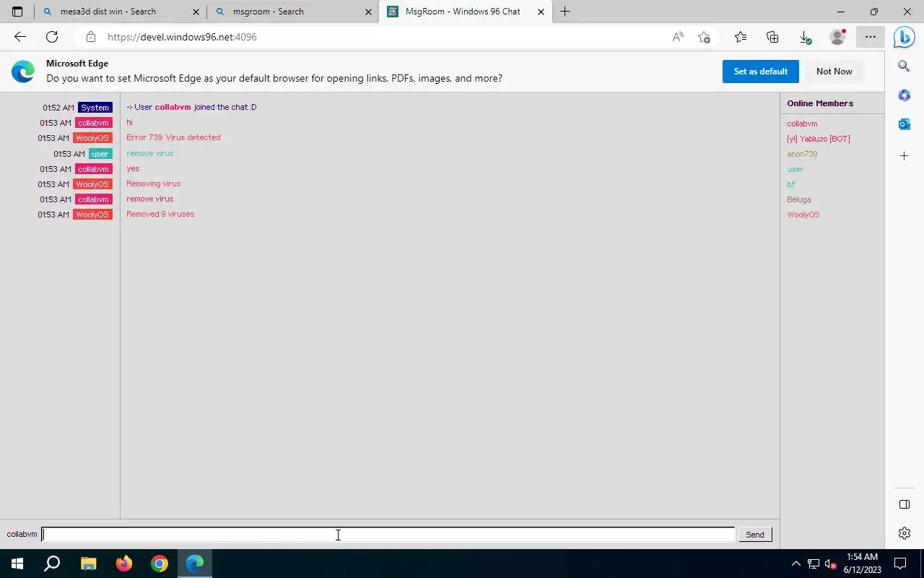Close the mesa3d dist win tab
924x578 pixels.
[x=196, y=12]
